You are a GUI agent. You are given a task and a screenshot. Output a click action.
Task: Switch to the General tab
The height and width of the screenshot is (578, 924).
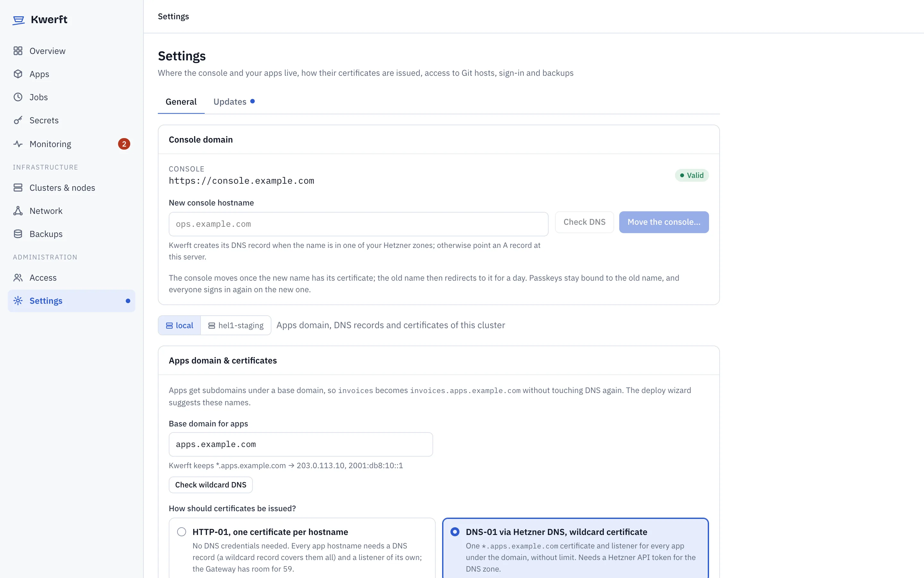181,102
